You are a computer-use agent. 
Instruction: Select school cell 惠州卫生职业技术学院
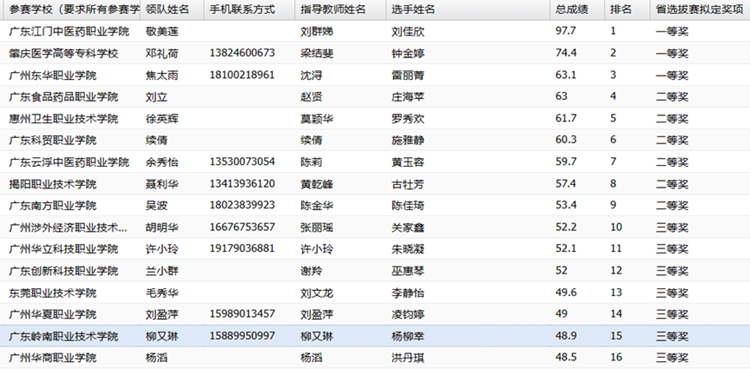64,119
